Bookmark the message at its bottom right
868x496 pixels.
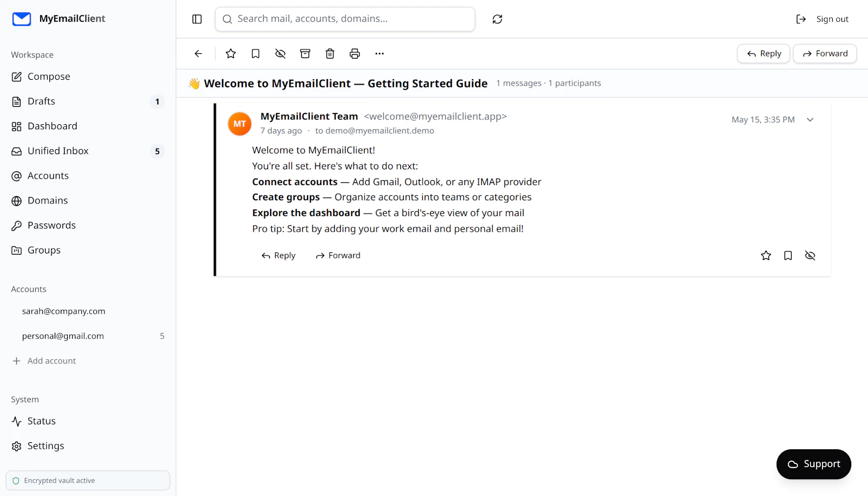(x=788, y=256)
